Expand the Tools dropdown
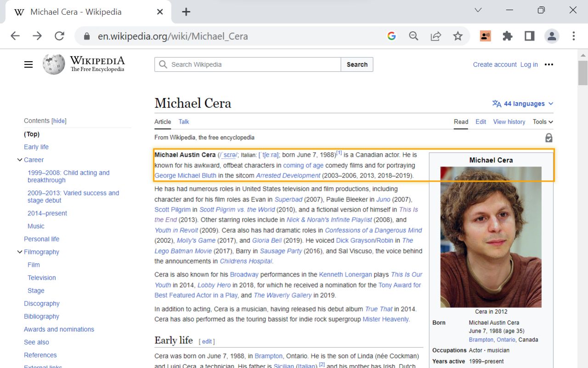The image size is (588, 368). click(543, 122)
